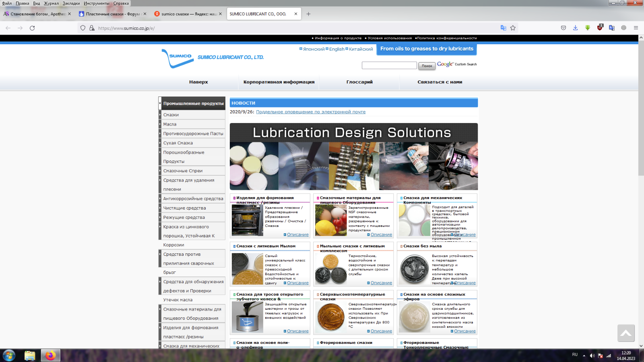Open the uBlock shield extension icon
Screen dimensions: 644x362
600,27
